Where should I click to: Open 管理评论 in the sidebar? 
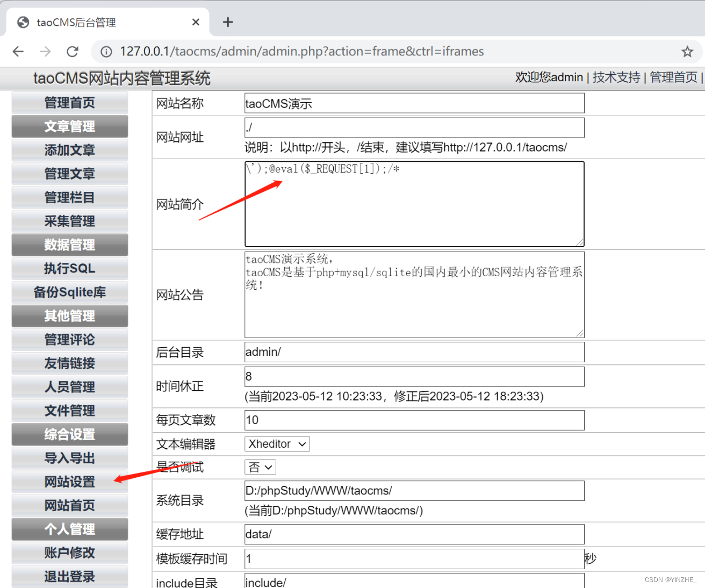(x=70, y=340)
